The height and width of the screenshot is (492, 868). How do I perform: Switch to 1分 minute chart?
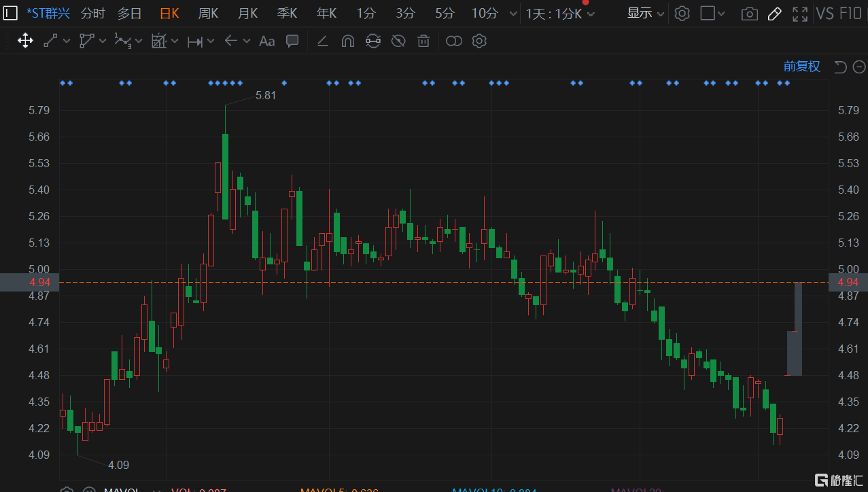point(366,13)
